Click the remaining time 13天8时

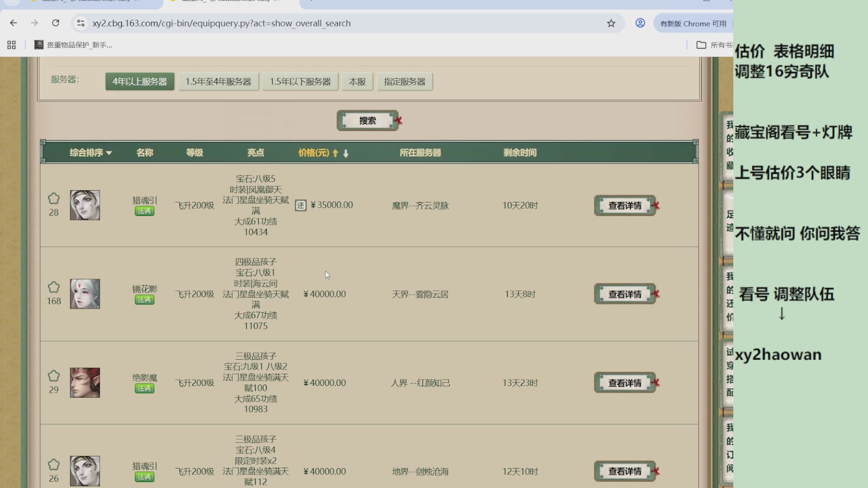[520, 294]
